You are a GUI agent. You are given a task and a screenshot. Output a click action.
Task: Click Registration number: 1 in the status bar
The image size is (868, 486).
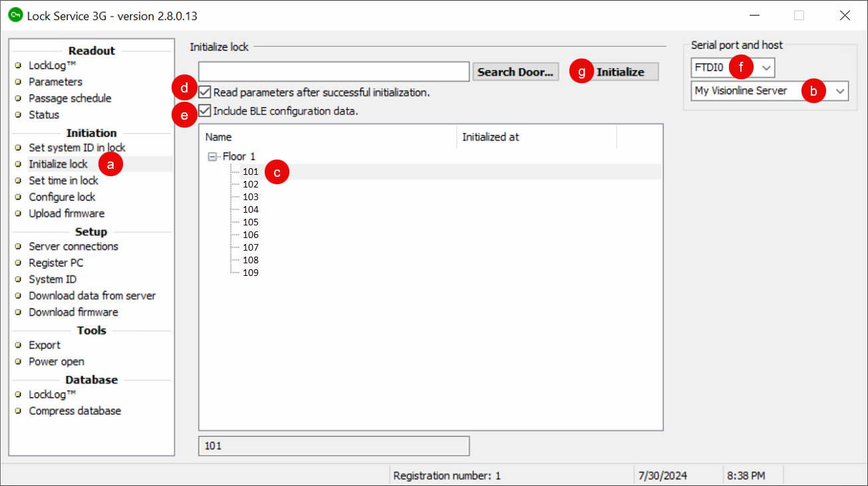447,476
